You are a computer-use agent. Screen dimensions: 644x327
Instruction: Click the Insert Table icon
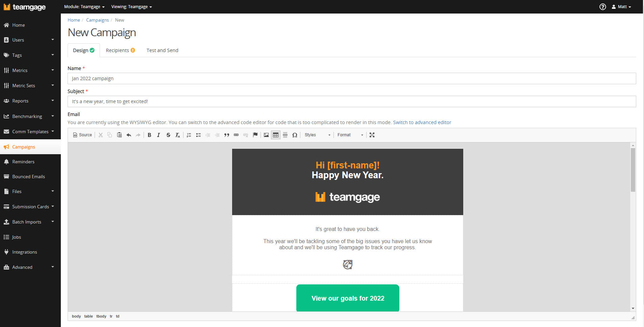[x=276, y=135]
